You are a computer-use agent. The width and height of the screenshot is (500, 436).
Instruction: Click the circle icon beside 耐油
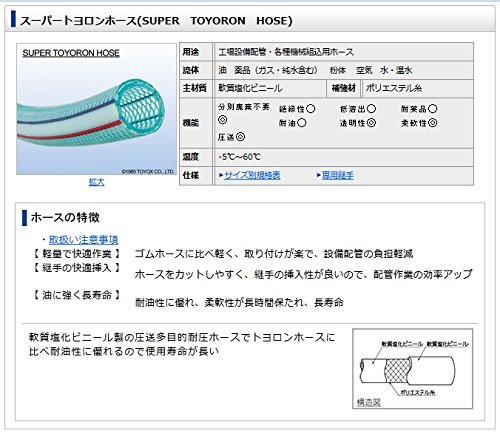[x=301, y=123]
